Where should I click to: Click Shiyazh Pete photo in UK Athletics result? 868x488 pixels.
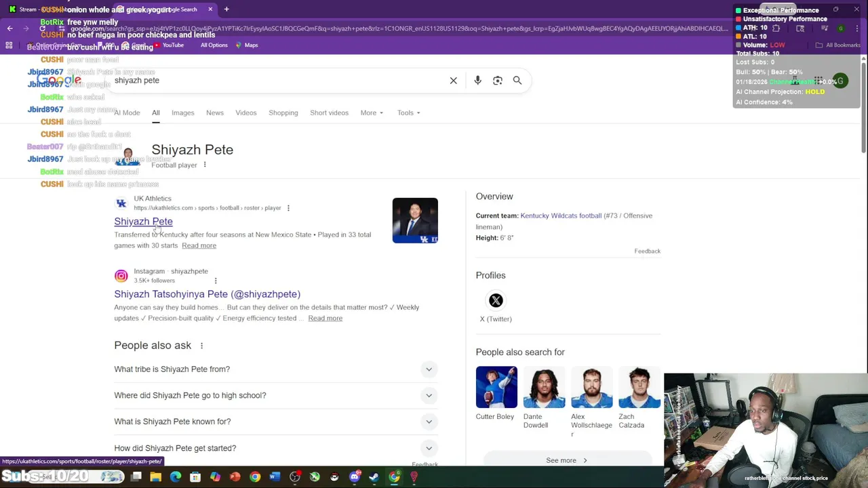pos(415,220)
